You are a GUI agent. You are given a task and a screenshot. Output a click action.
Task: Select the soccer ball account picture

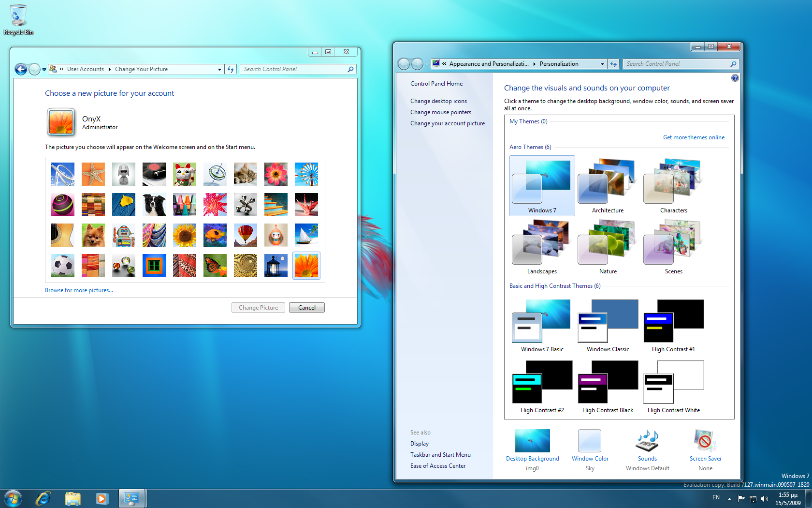point(63,266)
